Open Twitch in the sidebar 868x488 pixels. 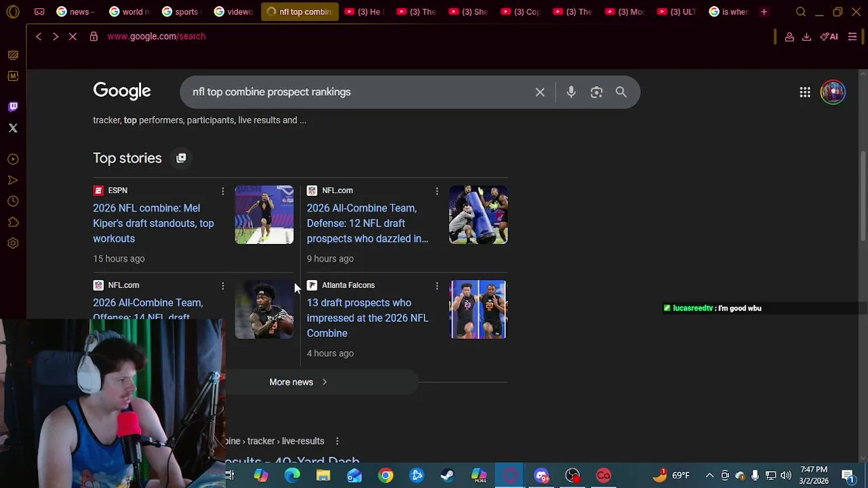(x=13, y=106)
